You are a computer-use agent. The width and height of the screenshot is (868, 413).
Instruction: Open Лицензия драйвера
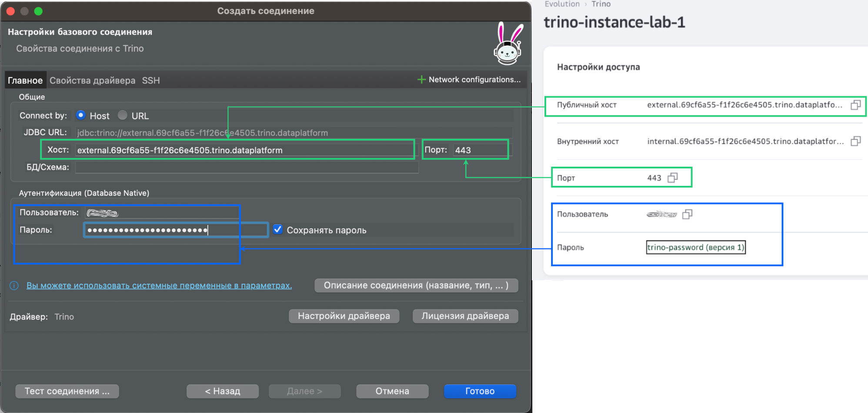tap(465, 316)
